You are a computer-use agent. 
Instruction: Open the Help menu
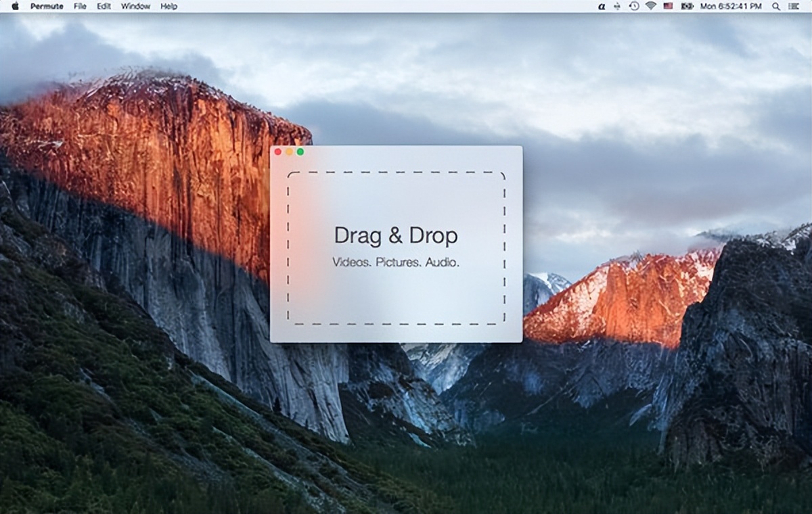pos(168,6)
